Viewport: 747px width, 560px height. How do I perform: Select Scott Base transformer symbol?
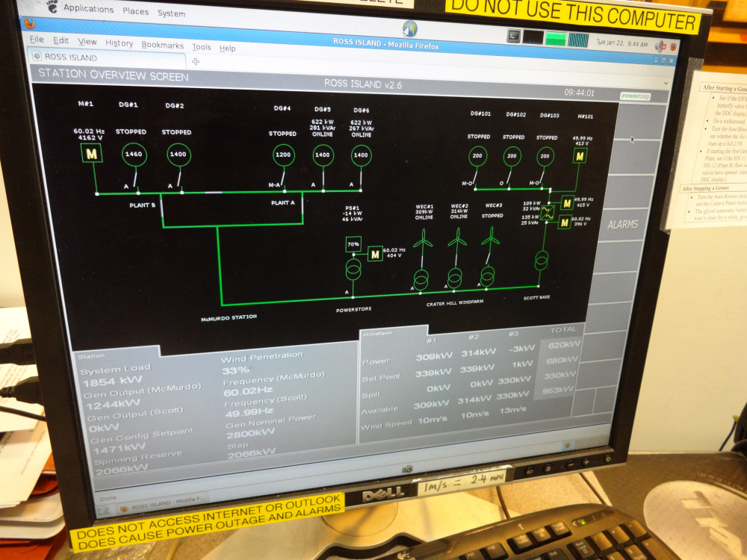coord(542,261)
